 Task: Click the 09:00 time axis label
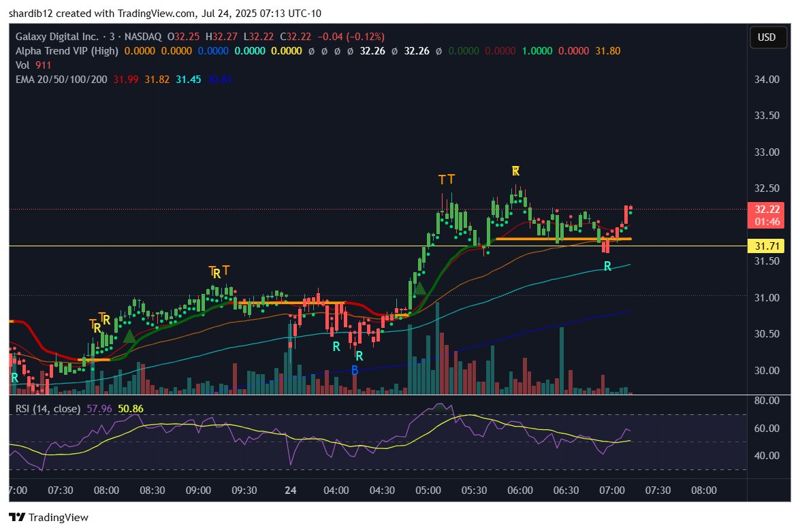(198, 491)
